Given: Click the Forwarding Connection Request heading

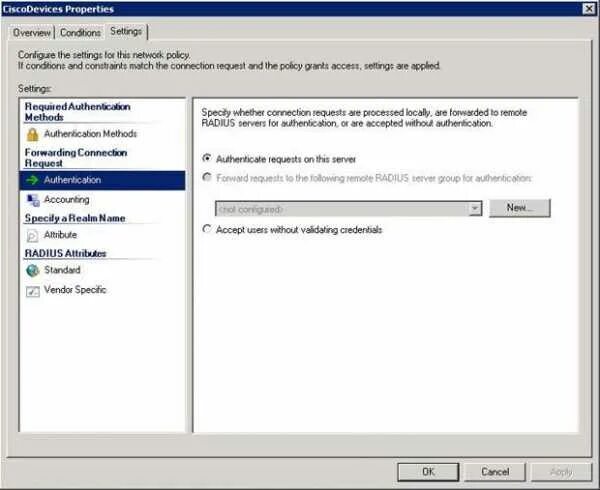Looking at the screenshot, I should pos(76,158).
